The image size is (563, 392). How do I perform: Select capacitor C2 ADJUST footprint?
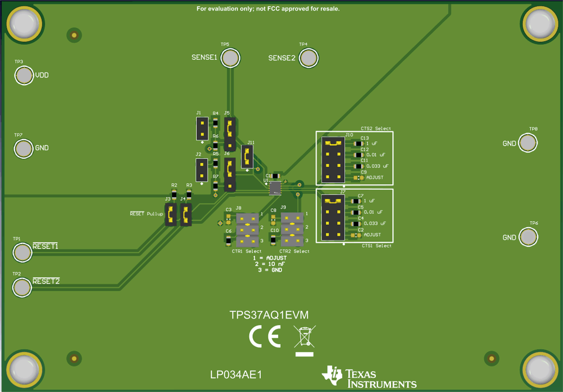(356, 235)
